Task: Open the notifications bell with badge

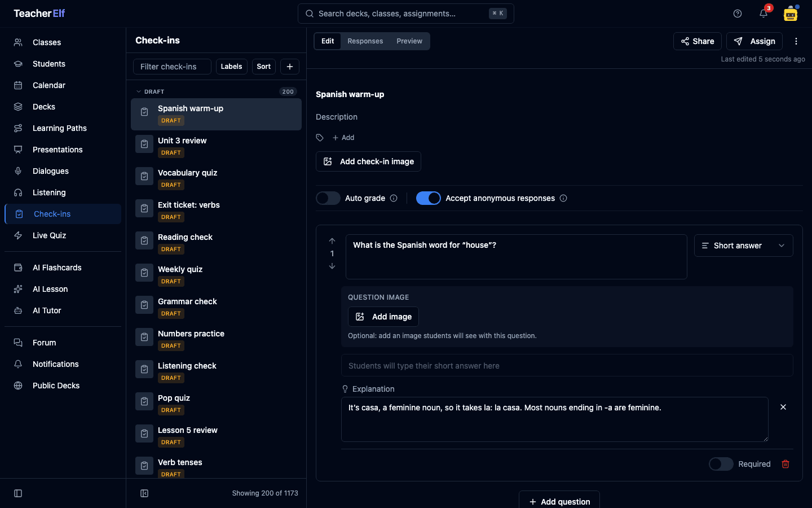Action: pyautogui.click(x=764, y=14)
